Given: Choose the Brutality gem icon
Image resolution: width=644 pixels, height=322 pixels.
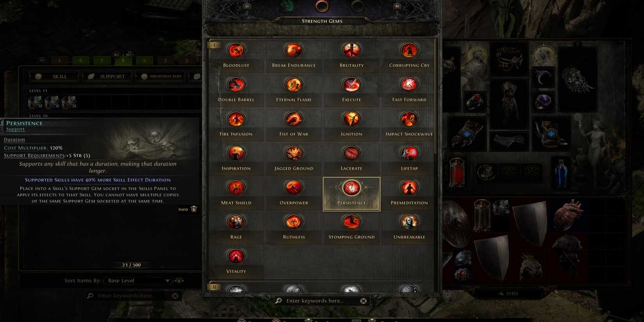Looking at the screenshot, I should pyautogui.click(x=351, y=51).
